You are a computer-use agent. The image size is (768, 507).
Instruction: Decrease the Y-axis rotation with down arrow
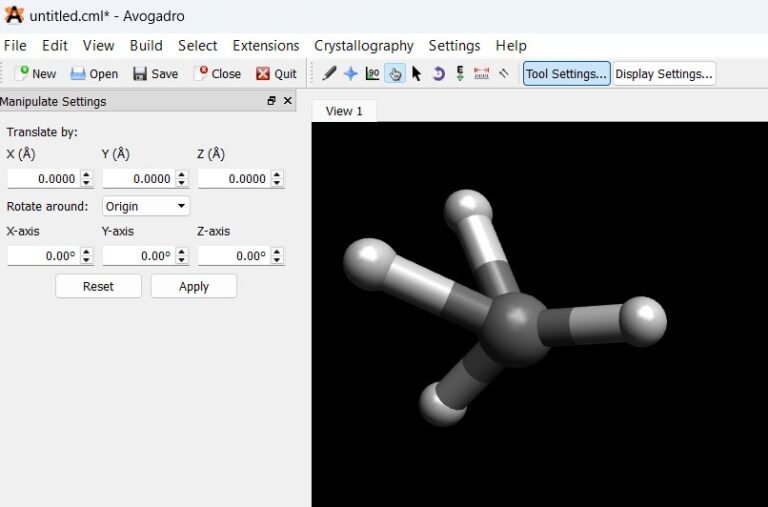pos(182,260)
